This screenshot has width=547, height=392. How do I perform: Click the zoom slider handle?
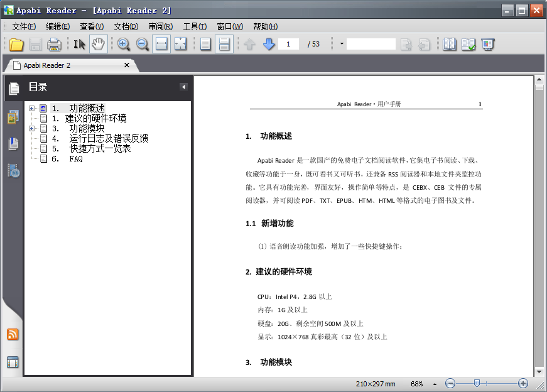coord(477,384)
